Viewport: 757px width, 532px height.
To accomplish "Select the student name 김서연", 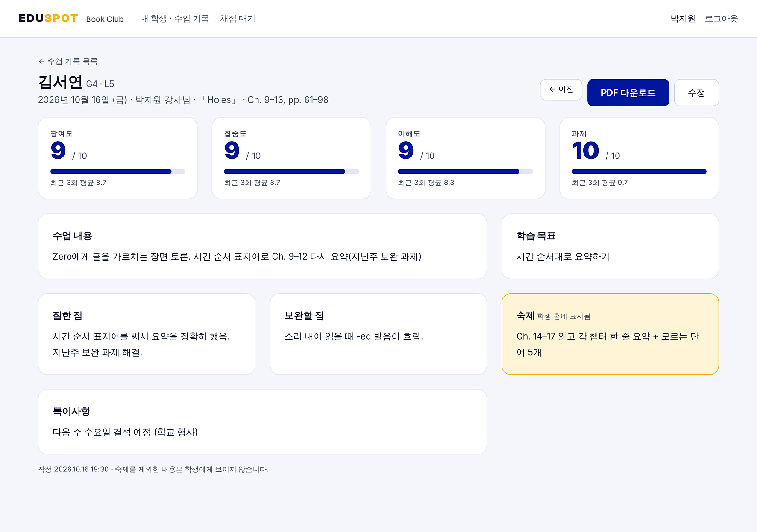I will (x=60, y=82).
